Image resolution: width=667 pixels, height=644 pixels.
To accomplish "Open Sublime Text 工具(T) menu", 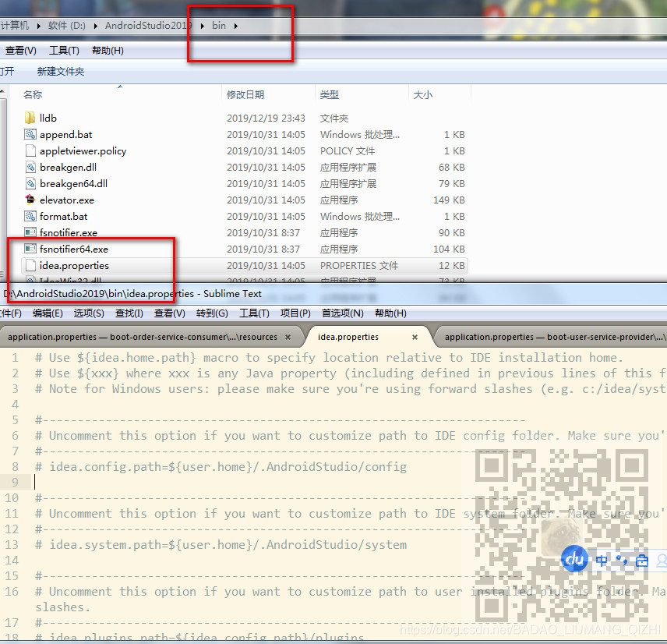I will (x=254, y=313).
